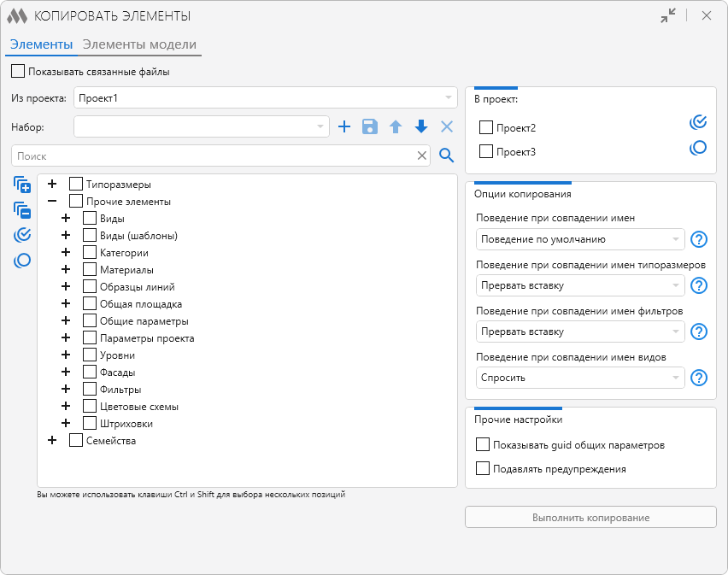Expand the Семейства tree node
The width and height of the screenshot is (728, 575).
click(52, 441)
